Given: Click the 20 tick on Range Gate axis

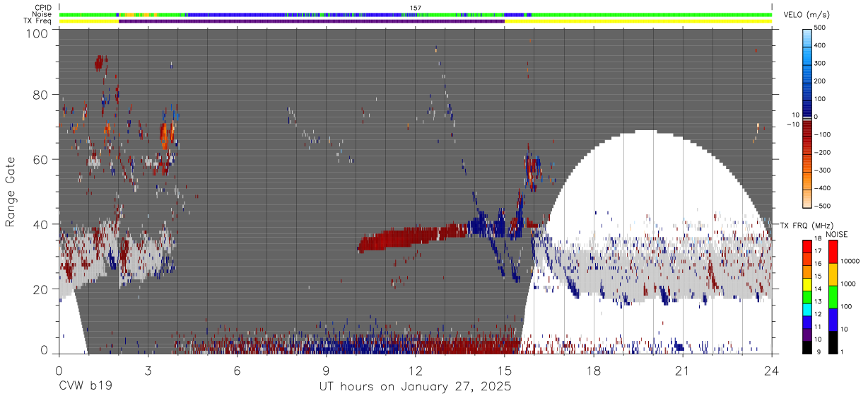Looking at the screenshot, I should tap(42, 289).
